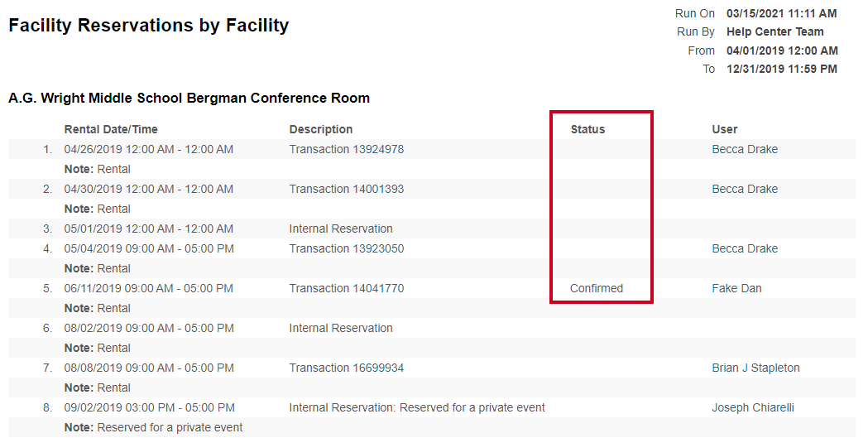This screenshot has height=438, width=868.
Task: Open the Fake Dan user link
Action: [x=736, y=288]
